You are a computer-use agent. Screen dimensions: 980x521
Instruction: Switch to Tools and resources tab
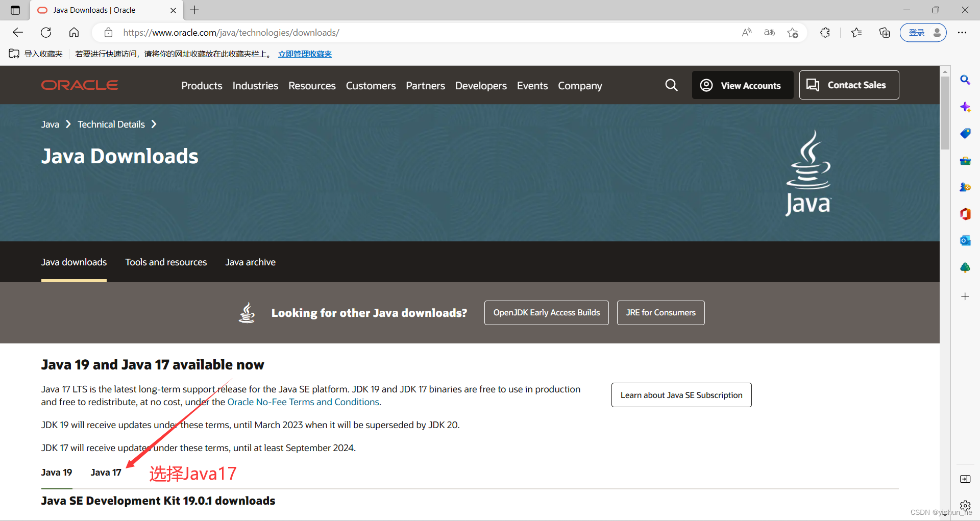[166, 262]
